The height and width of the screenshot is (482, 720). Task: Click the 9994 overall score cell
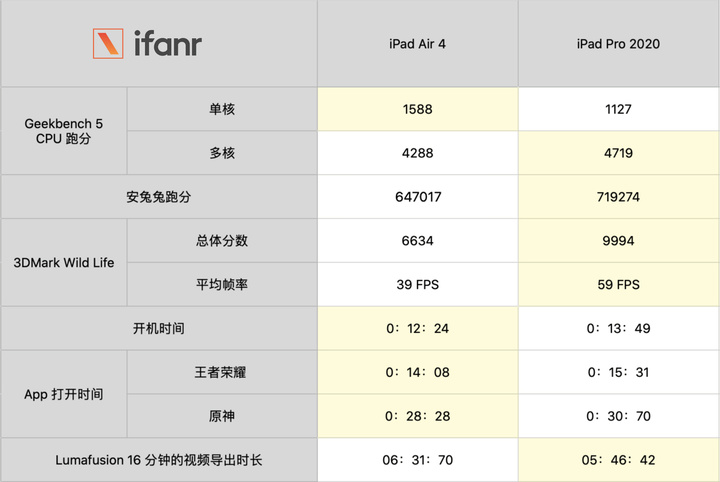pyautogui.click(x=618, y=241)
